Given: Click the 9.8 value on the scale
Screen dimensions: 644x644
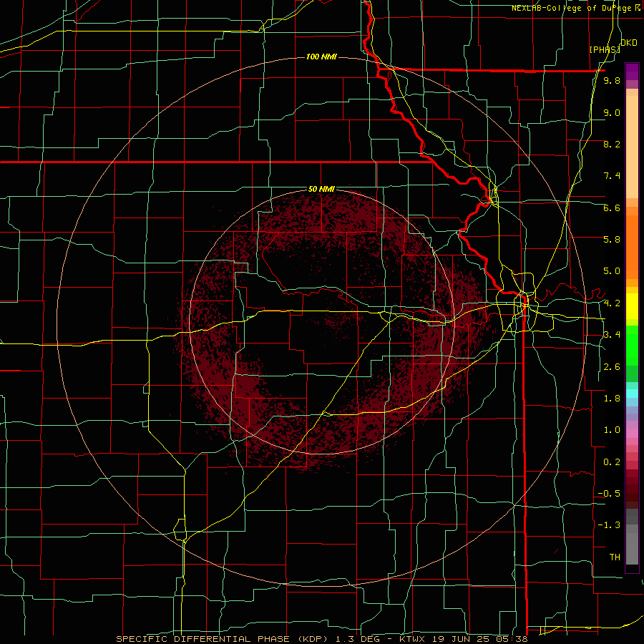Looking at the screenshot, I should 612,81.
